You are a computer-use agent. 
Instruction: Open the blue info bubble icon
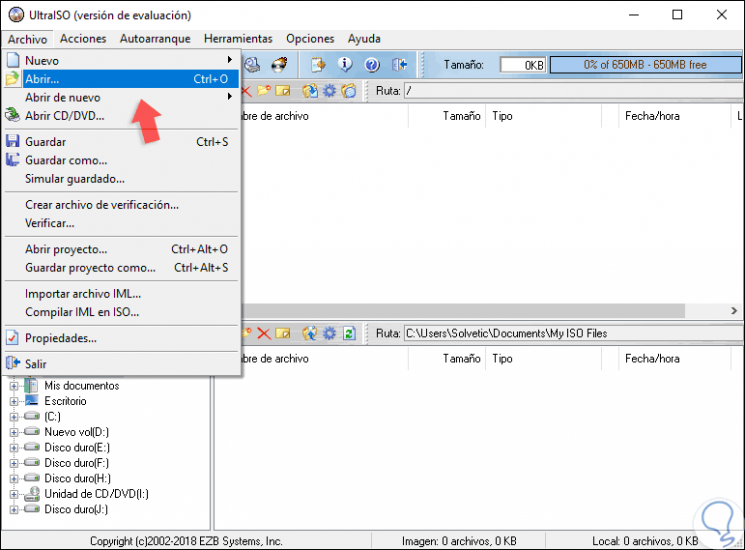pyautogui.click(x=345, y=65)
